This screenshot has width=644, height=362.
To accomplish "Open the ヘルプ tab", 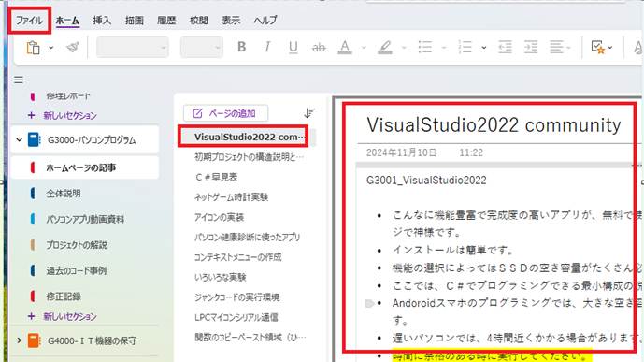I will point(265,21).
